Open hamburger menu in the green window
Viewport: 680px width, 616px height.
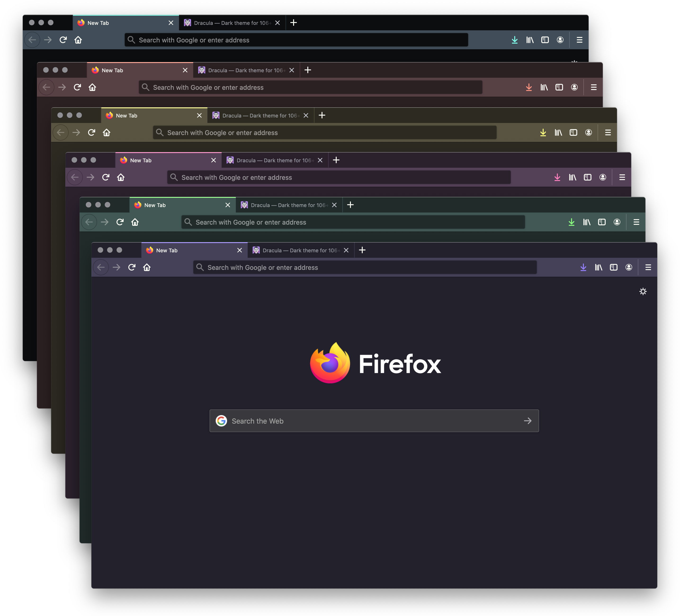(x=636, y=222)
